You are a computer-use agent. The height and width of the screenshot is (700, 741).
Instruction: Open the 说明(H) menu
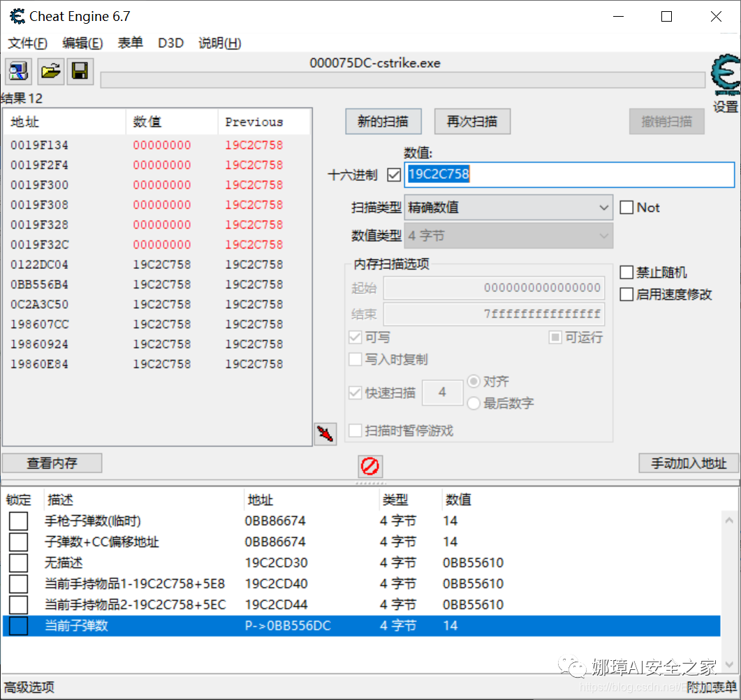point(220,43)
